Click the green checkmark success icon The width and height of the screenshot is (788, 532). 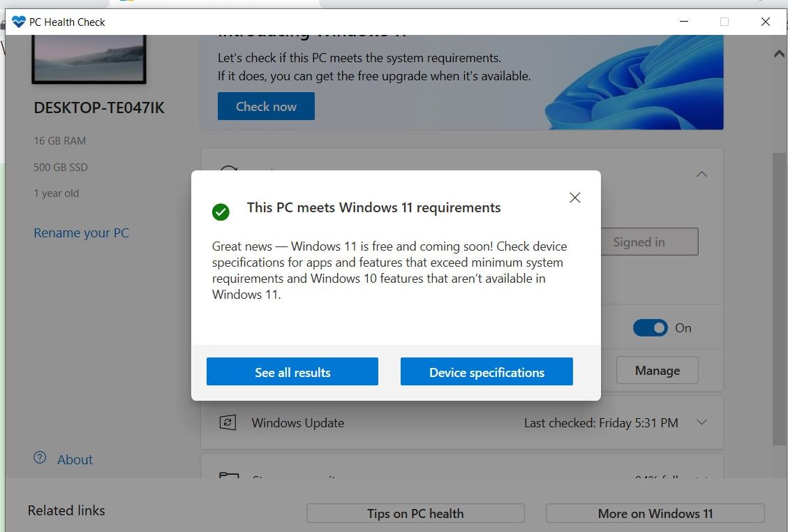(x=221, y=212)
